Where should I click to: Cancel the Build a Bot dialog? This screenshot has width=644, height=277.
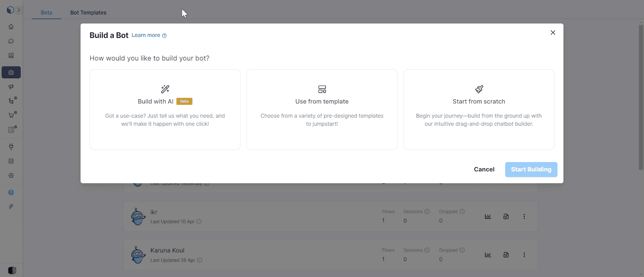pyautogui.click(x=484, y=169)
